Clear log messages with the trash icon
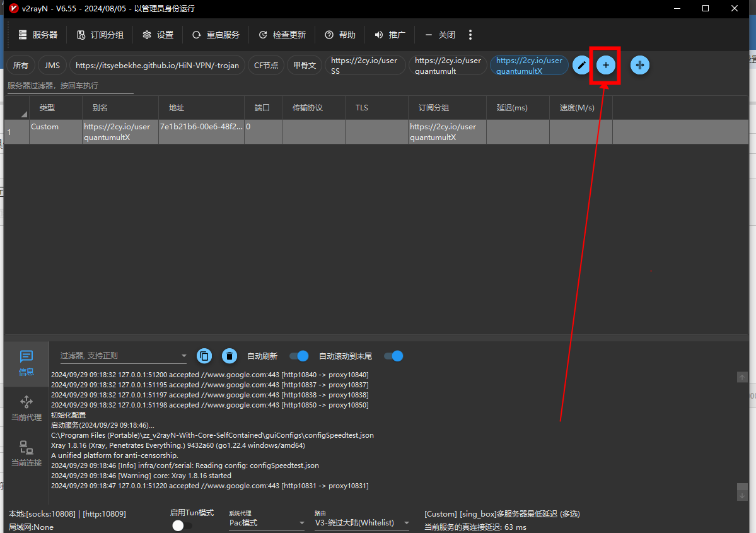756x533 pixels. (x=230, y=356)
